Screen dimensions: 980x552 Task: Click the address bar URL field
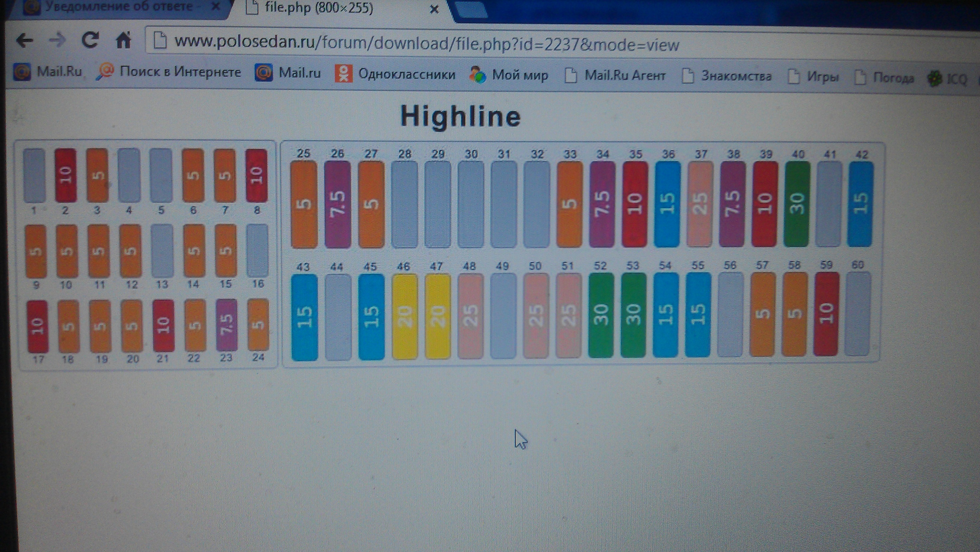click(426, 44)
